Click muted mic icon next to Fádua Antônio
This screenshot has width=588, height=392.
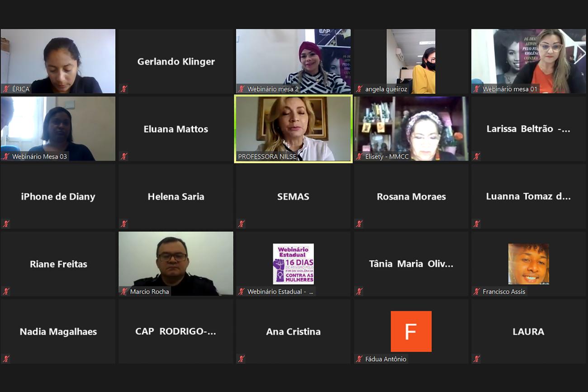(359, 359)
